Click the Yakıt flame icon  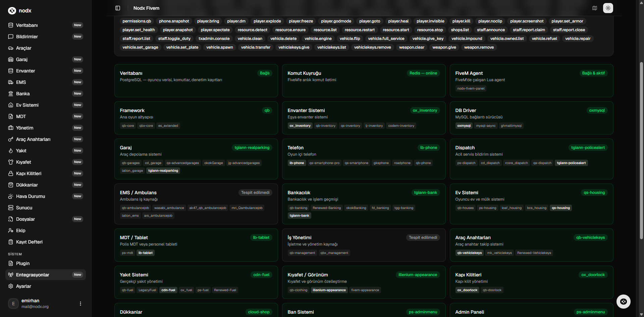11,151
